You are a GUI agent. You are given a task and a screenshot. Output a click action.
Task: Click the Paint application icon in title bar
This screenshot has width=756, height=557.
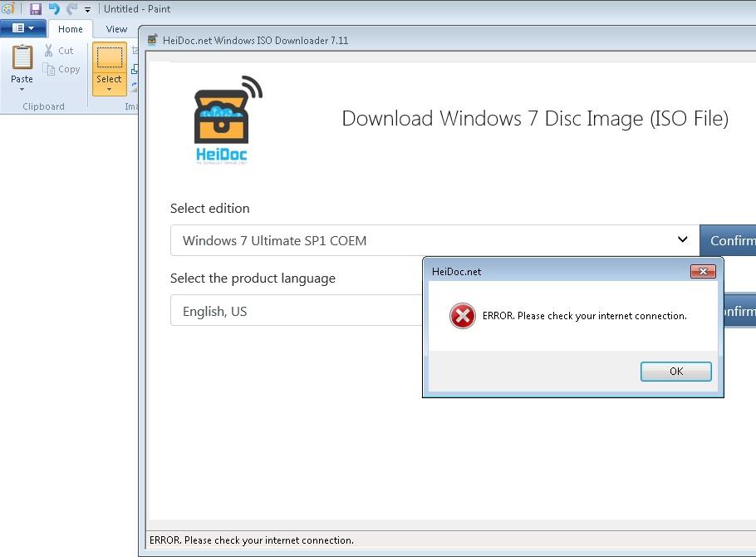(8, 8)
